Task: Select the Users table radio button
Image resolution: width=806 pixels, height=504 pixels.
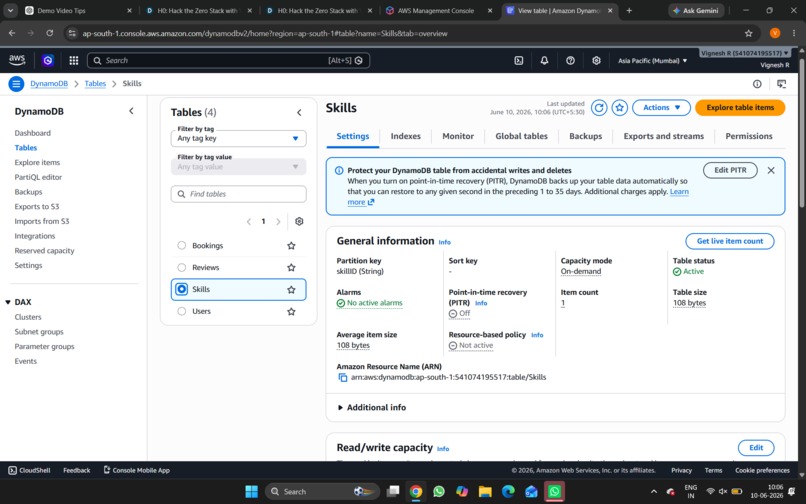Action: (x=181, y=311)
